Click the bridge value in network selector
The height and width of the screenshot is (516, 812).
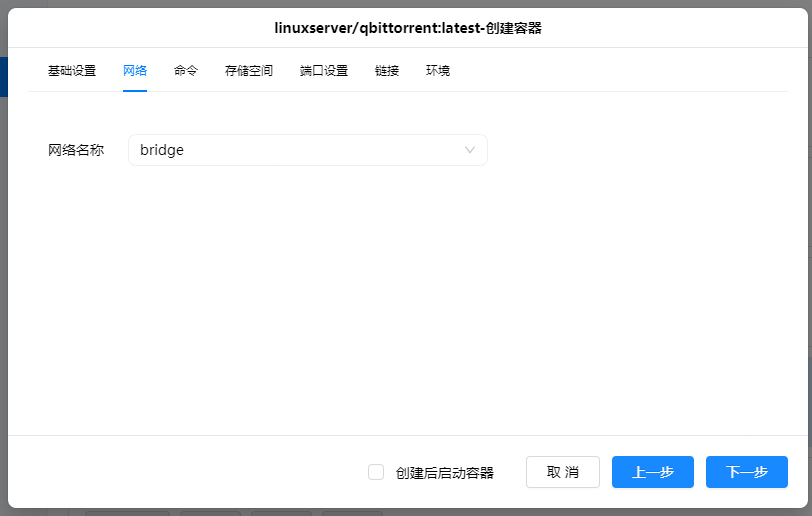[x=162, y=150]
